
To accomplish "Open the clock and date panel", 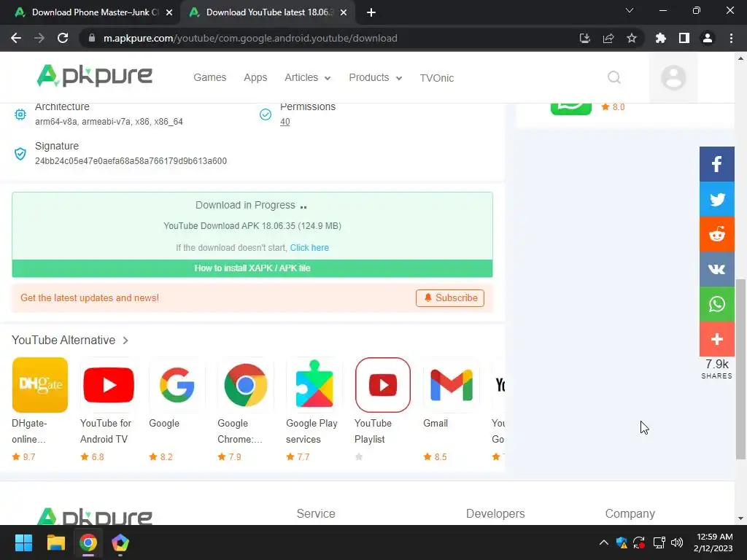I will coord(713,542).
